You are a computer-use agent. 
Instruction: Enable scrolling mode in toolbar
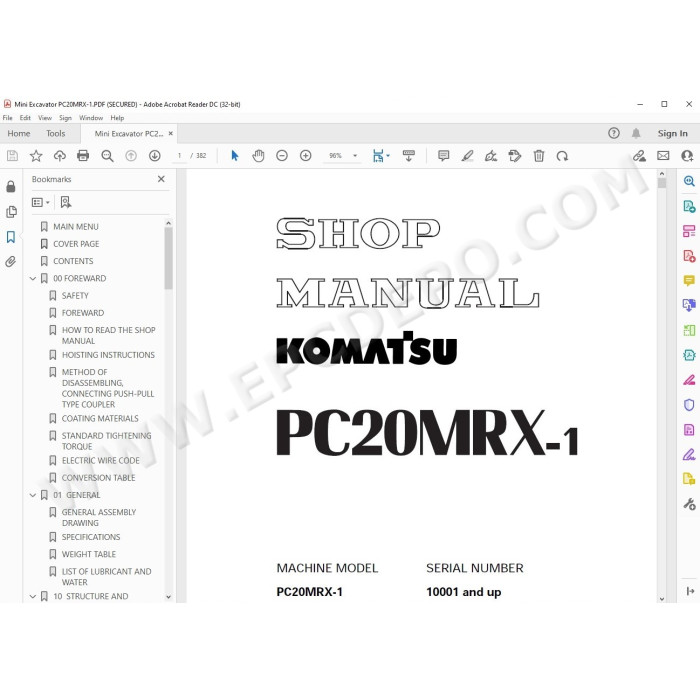click(408, 156)
